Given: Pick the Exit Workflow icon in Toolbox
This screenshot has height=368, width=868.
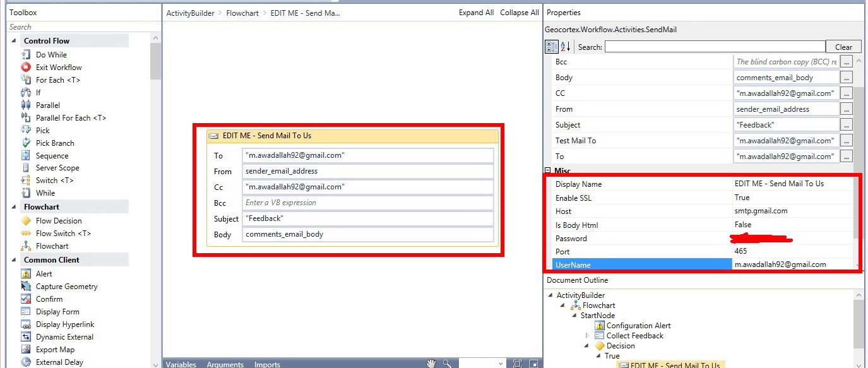Looking at the screenshot, I should (x=26, y=68).
